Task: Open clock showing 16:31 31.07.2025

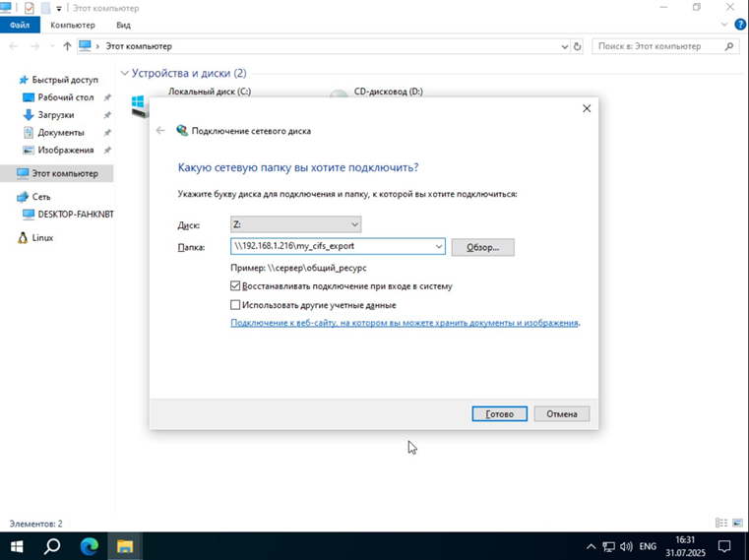Action: (685, 546)
